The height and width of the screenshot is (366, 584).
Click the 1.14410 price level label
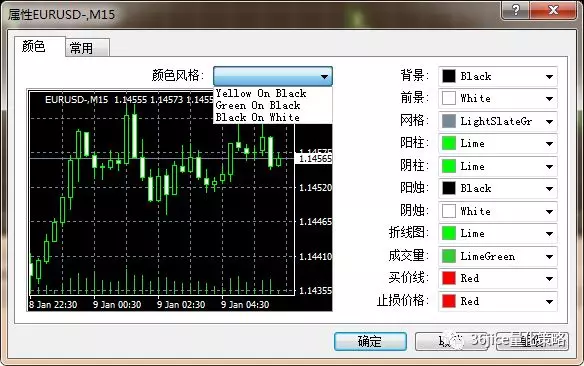click(315, 257)
